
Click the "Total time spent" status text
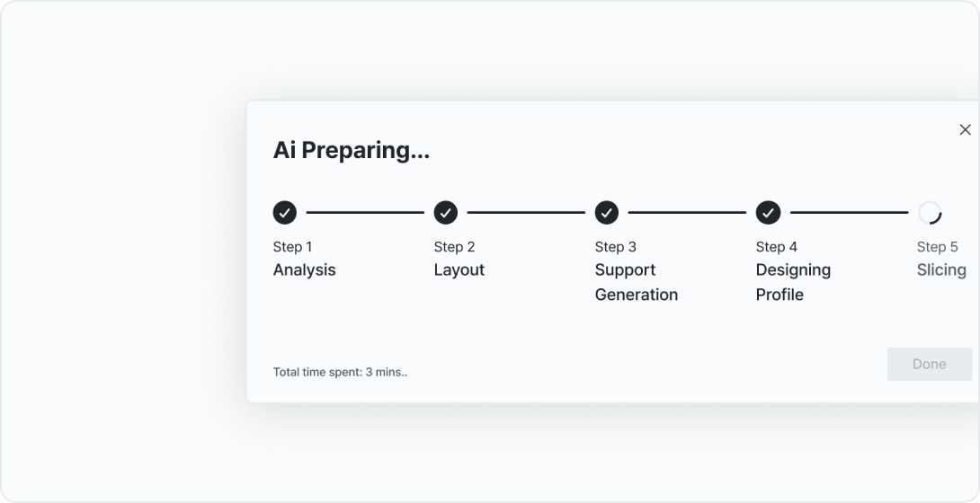coord(340,372)
